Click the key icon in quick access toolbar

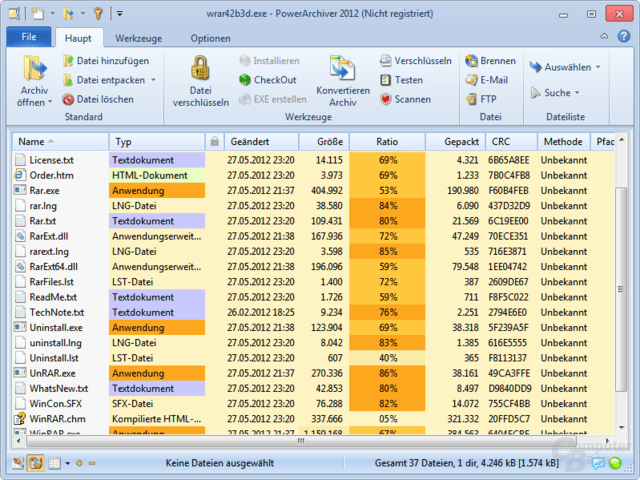(98, 13)
